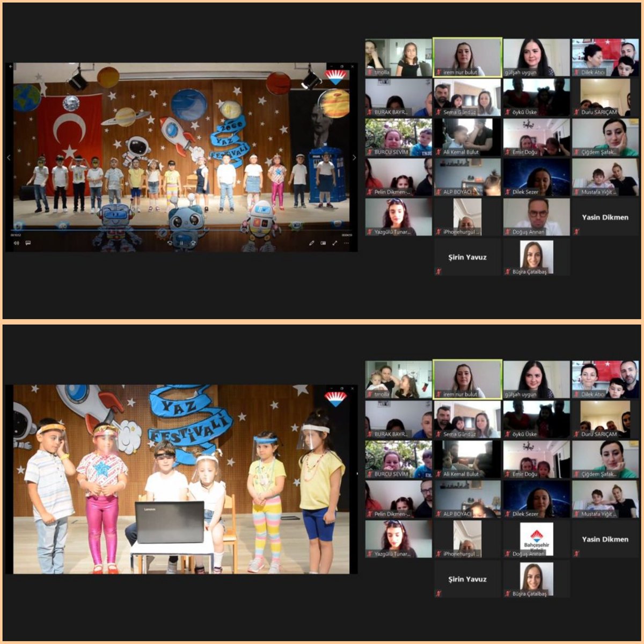Select gülşah uygun's video tile, upper meeting
Viewport: 644px width, 644px height.
click(536, 57)
